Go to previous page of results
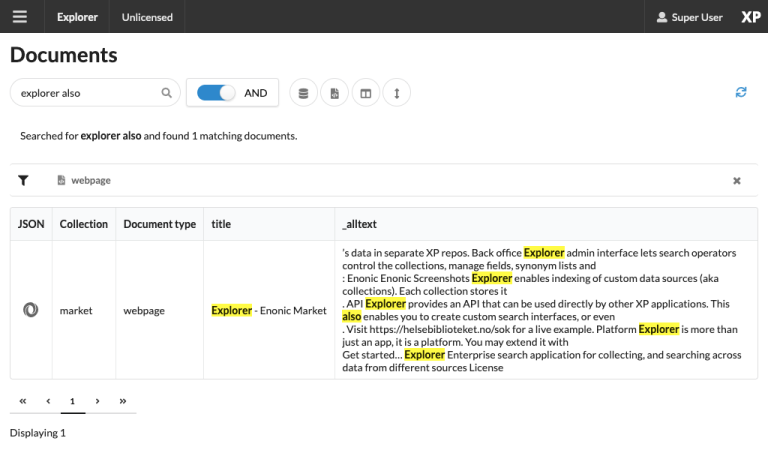The image size is (768, 450). click(48, 401)
